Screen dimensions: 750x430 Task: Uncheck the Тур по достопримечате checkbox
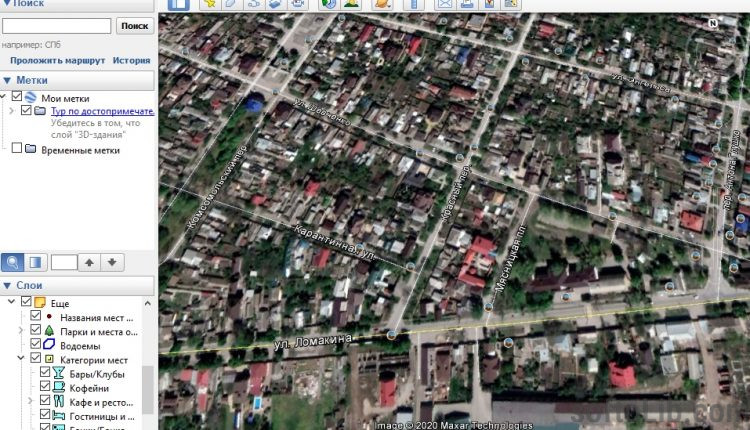[x=26, y=110]
